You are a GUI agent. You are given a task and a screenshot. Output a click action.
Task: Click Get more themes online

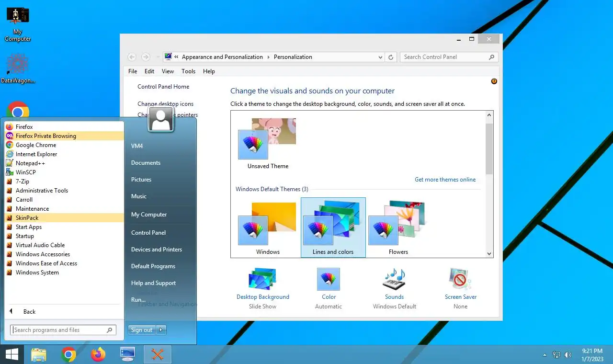click(445, 180)
